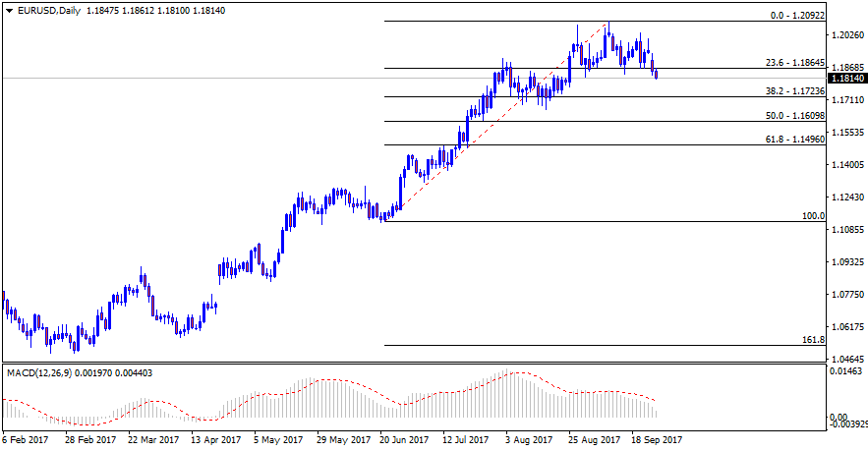
Task: Pick the 50.0 - 1.16098 retracement label
Action: pos(795,115)
